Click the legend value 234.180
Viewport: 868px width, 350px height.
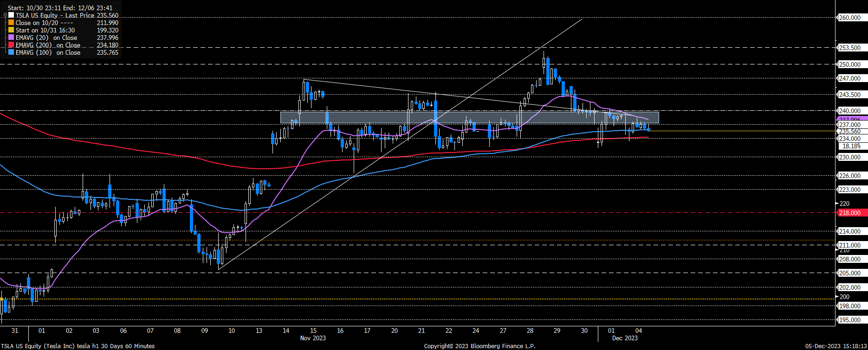[x=107, y=45]
